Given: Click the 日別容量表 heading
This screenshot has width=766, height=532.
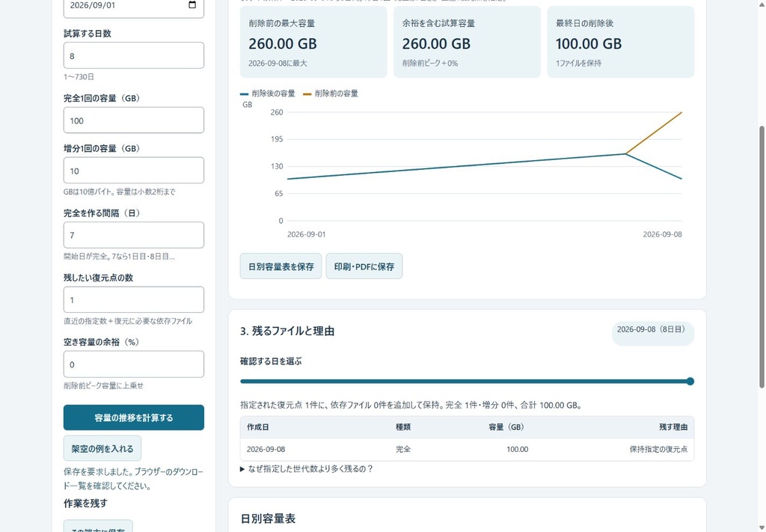Looking at the screenshot, I should 268,519.
